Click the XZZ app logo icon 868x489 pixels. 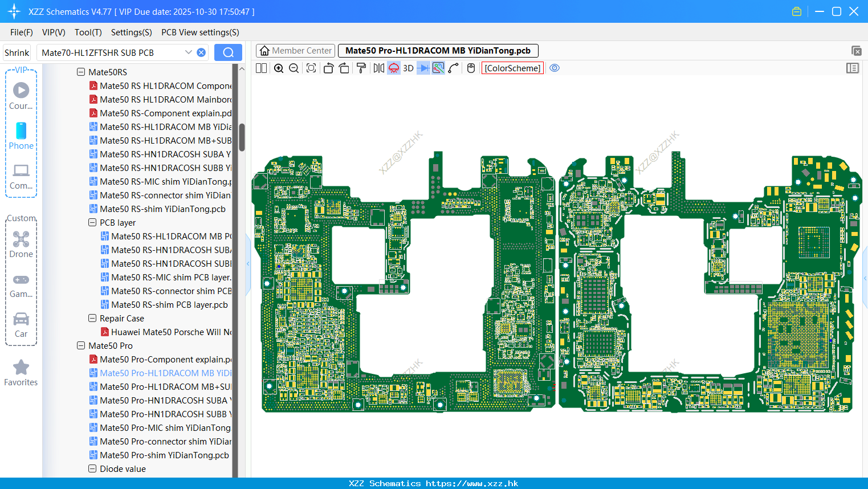(x=14, y=11)
